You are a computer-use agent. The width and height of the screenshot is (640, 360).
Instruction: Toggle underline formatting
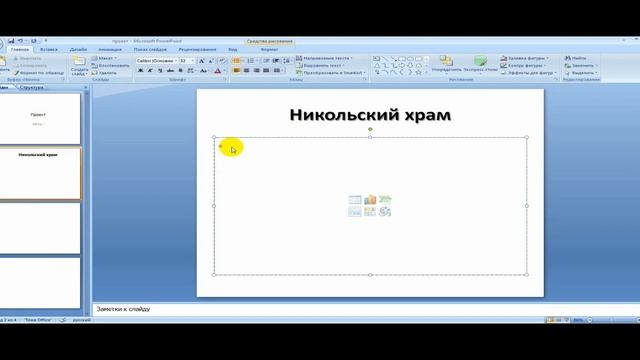(x=160, y=71)
